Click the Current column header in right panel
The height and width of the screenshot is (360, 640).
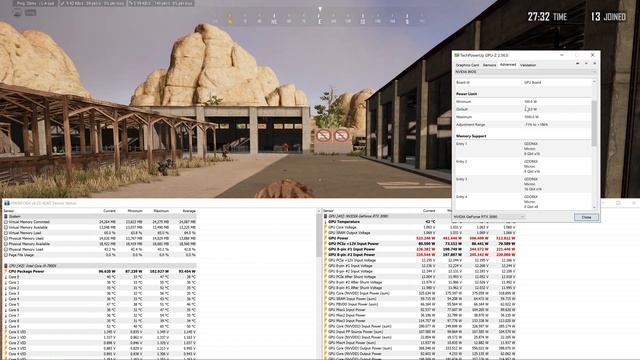pyautogui.click(x=429, y=211)
